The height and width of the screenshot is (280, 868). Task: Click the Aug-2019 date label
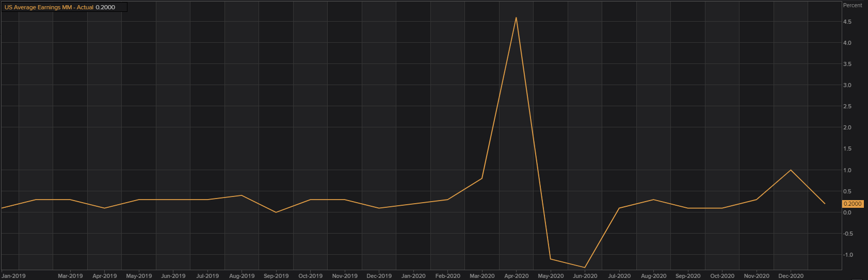242,276
